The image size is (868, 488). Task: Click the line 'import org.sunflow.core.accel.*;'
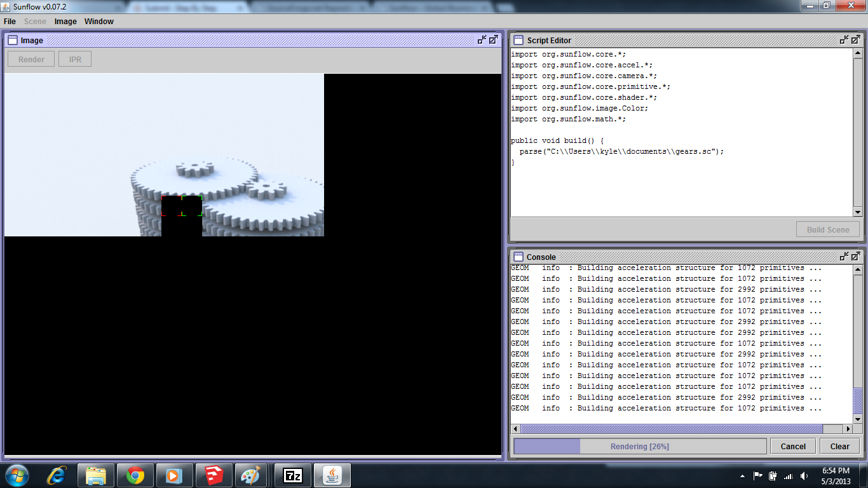[581, 65]
